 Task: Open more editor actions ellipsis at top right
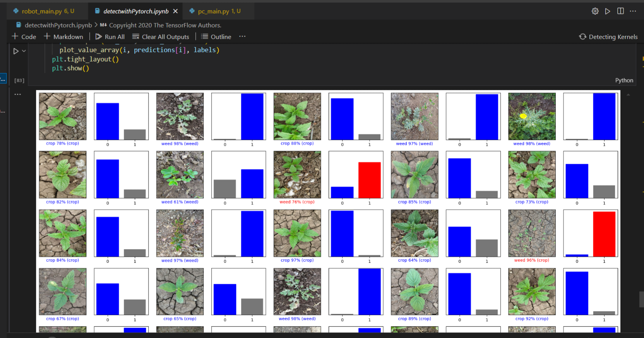pyautogui.click(x=633, y=11)
